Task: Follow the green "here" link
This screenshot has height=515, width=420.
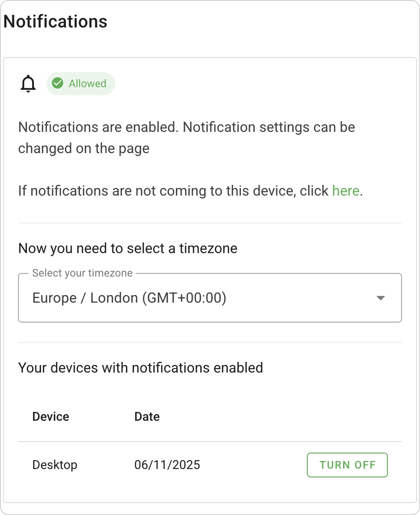Action: tap(345, 191)
